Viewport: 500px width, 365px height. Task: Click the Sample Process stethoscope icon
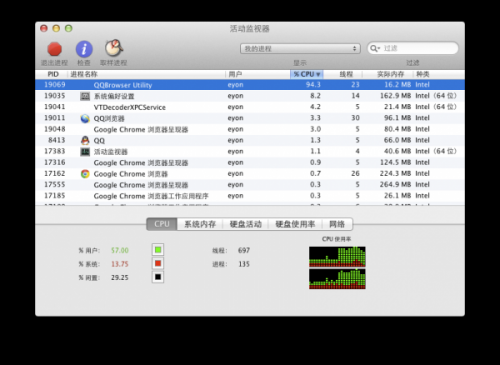[114, 49]
